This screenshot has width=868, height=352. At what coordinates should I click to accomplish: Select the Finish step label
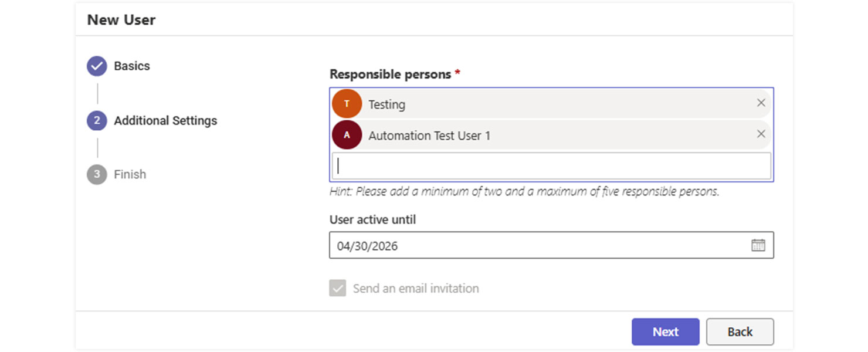(130, 174)
